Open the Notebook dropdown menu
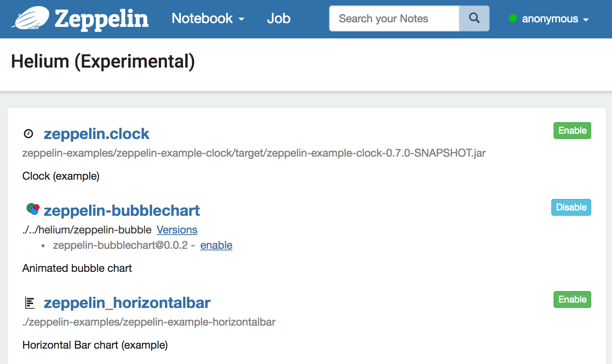 (x=208, y=18)
